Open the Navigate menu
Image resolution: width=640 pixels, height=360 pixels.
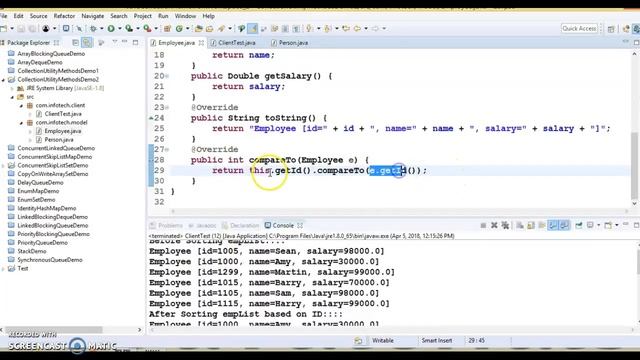coord(93,16)
